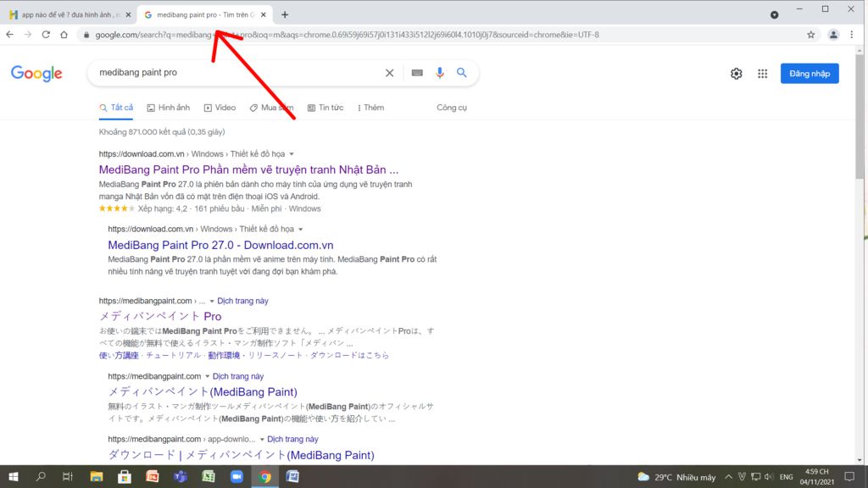
Task: Close the 'app nào để vẽ' browser tab
Action: pos(129,15)
